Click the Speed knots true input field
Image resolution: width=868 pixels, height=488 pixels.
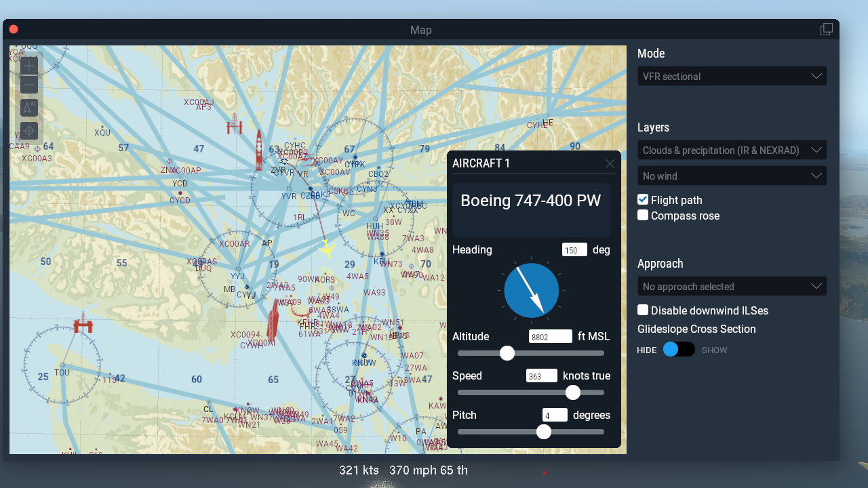[x=542, y=376]
